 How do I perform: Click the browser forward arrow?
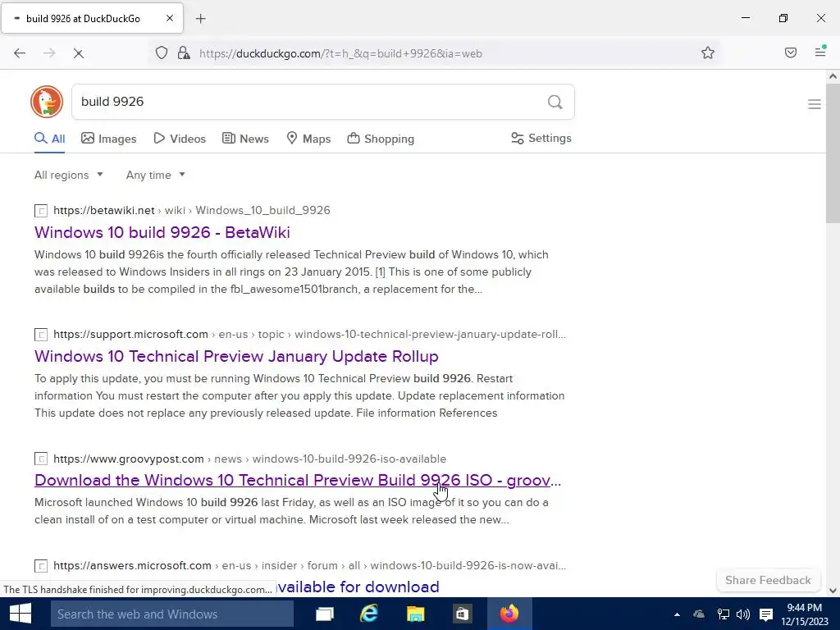coord(49,53)
